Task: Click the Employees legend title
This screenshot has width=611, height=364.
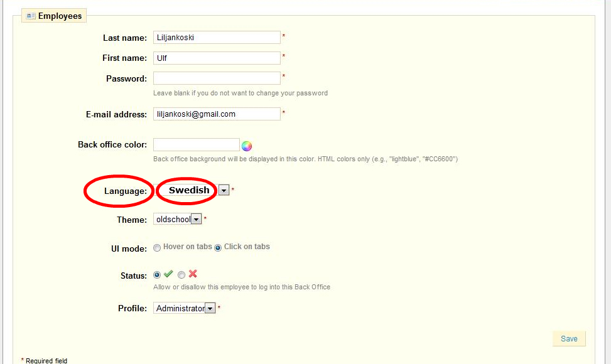Action: (60, 16)
